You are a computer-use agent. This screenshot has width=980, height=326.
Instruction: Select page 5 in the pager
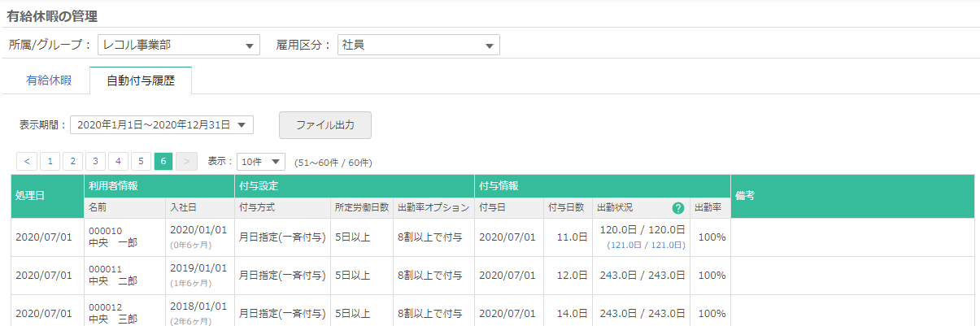(x=141, y=161)
